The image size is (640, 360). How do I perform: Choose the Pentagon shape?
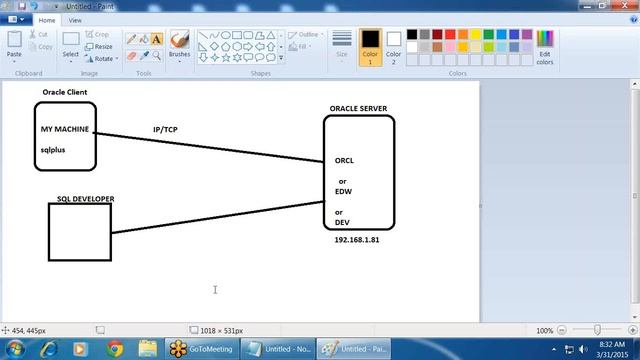coord(225,47)
